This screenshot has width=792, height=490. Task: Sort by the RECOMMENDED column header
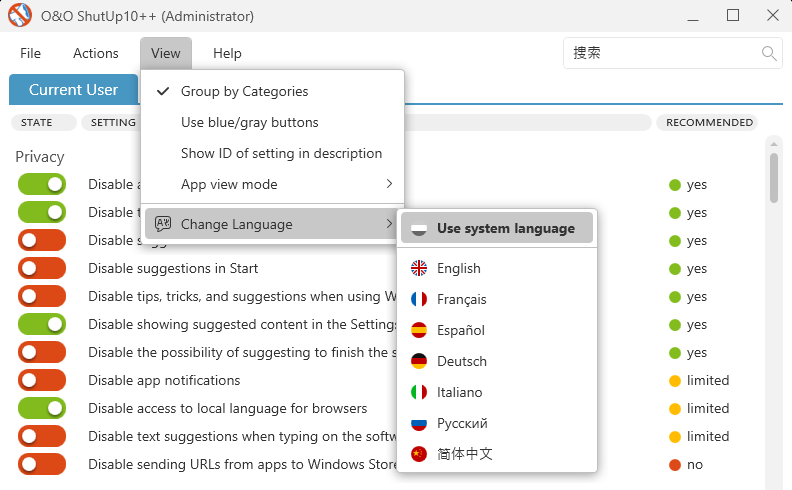click(x=709, y=123)
